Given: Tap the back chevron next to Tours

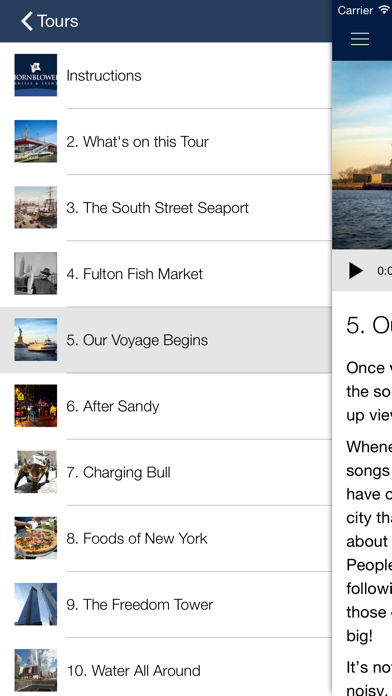Looking at the screenshot, I should click(x=27, y=21).
